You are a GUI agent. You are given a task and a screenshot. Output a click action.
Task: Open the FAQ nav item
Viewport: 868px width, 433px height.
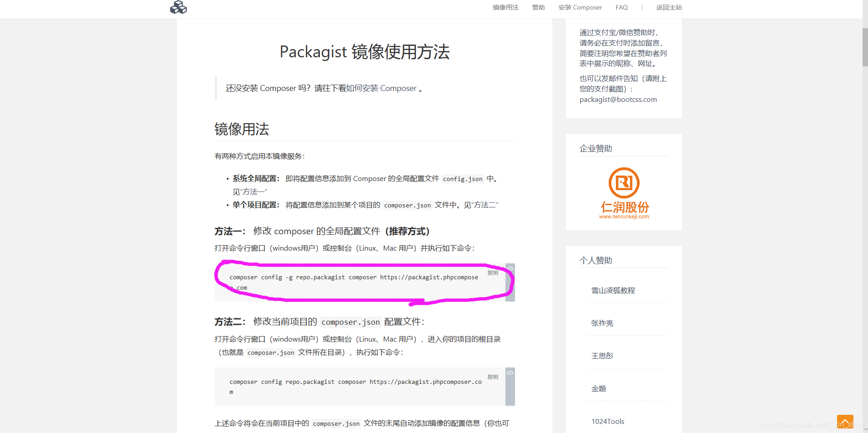point(621,7)
